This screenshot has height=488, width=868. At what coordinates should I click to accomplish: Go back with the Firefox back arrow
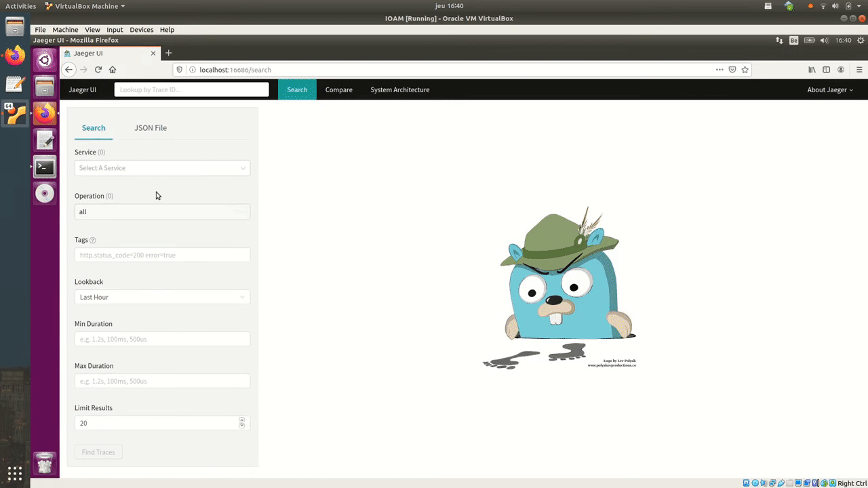click(x=68, y=70)
